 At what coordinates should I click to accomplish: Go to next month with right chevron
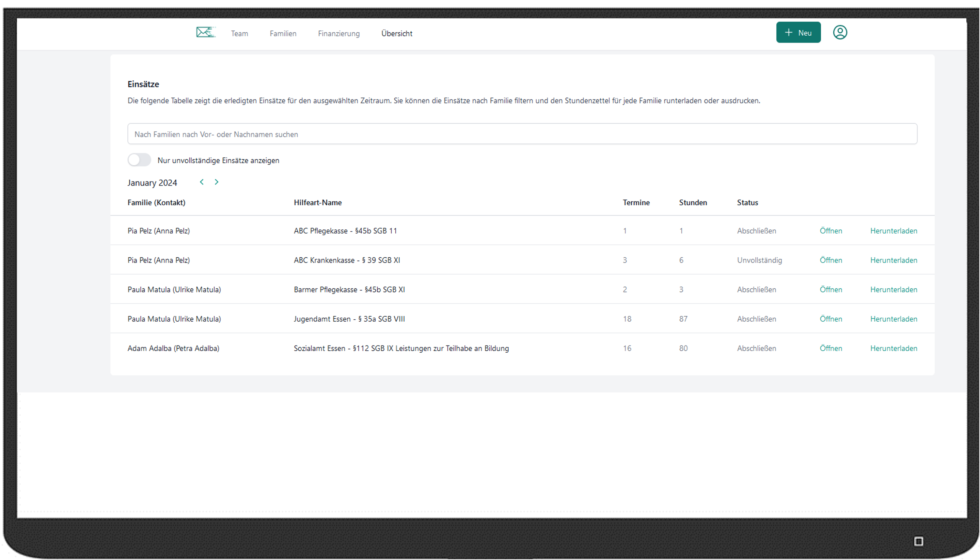(217, 182)
